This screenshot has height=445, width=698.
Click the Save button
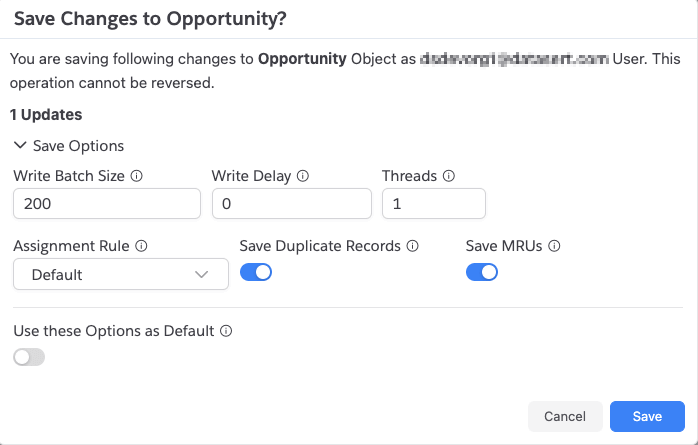pyautogui.click(x=647, y=417)
